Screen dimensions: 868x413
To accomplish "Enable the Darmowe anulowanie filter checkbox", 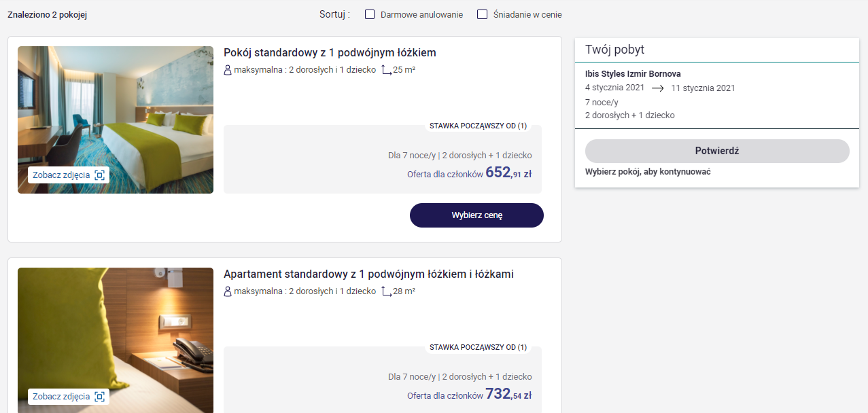I will (x=370, y=14).
